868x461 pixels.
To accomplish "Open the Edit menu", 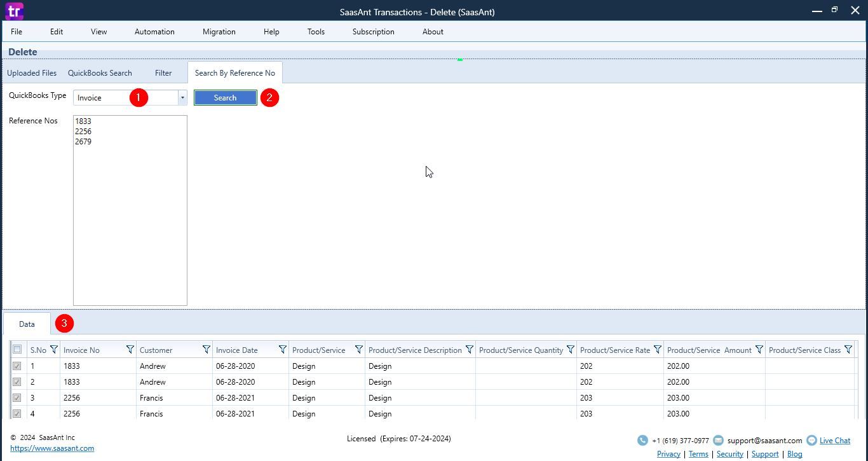I will (57, 32).
